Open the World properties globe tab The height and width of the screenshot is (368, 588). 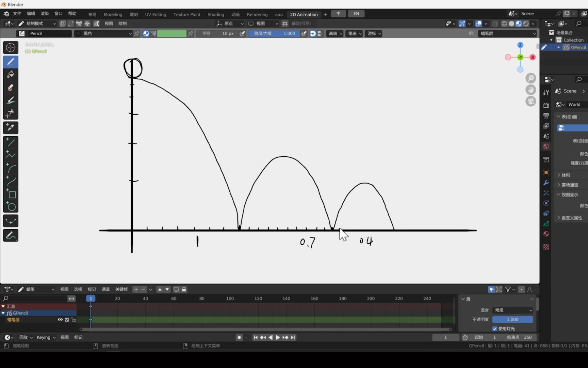coord(546,147)
